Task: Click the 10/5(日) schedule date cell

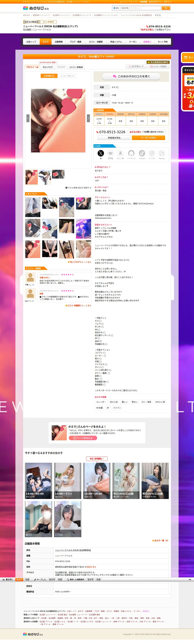Action: 110,114
